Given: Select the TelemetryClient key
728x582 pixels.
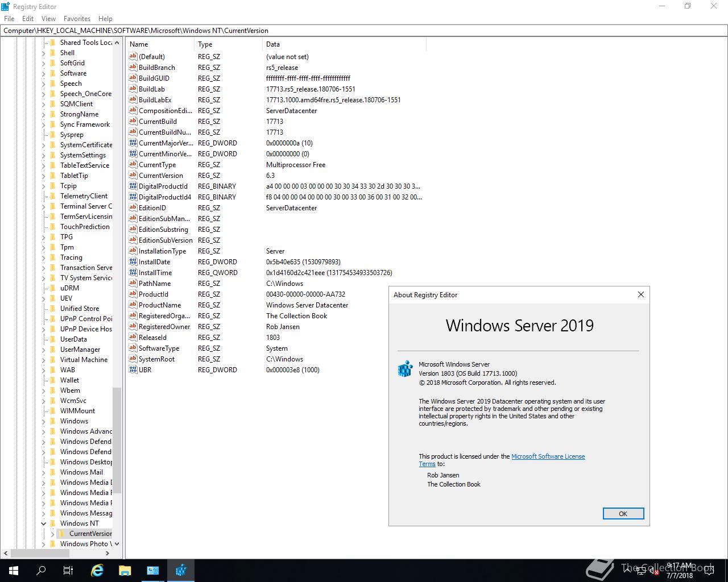Looking at the screenshot, I should (x=84, y=196).
